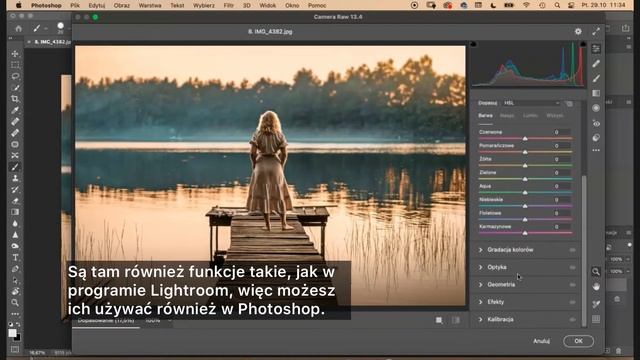Select the Radial Filter tool
Image resolution: width=640 pixels, height=360 pixels.
(x=596, y=108)
